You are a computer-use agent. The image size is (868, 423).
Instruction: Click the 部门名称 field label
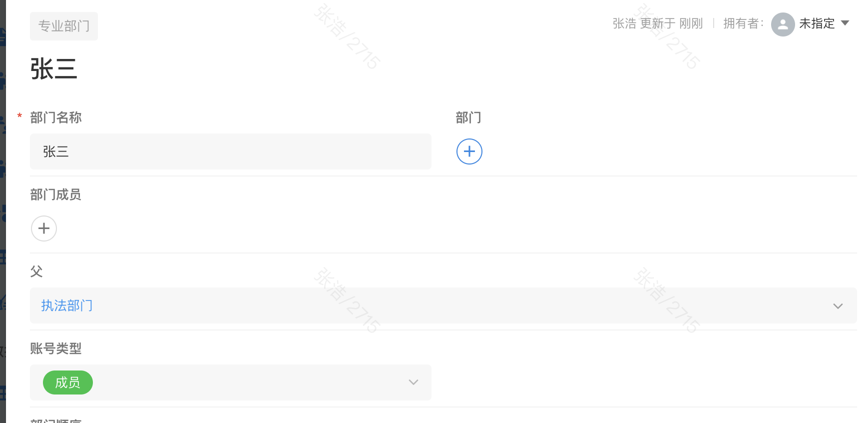[x=56, y=117]
